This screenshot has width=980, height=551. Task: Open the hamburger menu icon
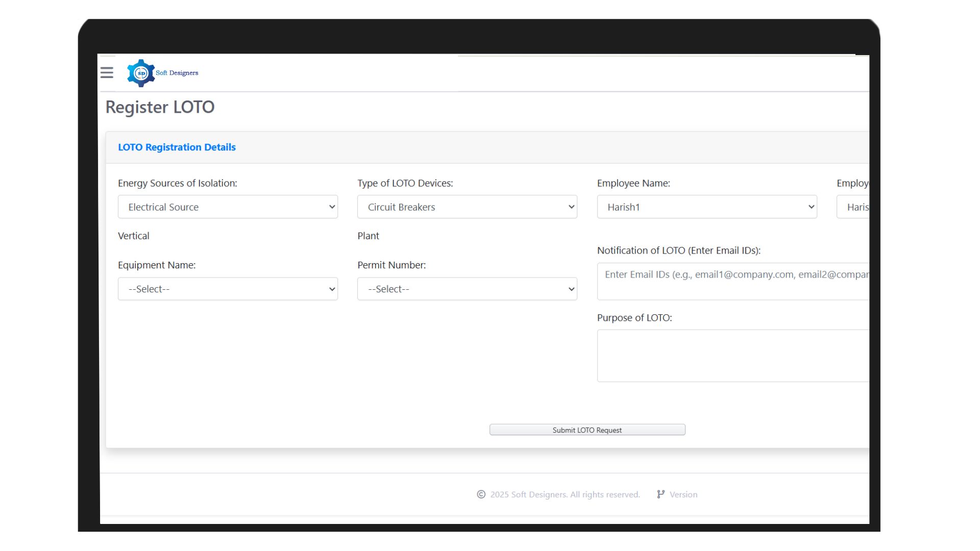[x=107, y=72]
